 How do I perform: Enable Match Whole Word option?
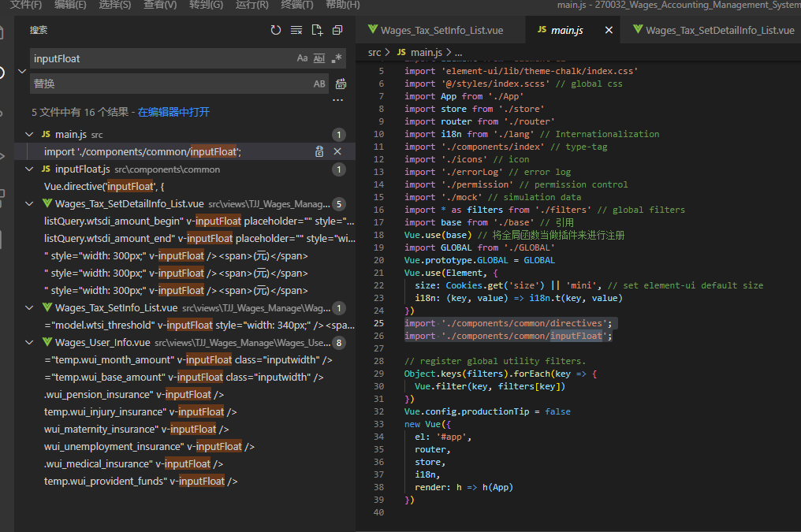coord(319,58)
